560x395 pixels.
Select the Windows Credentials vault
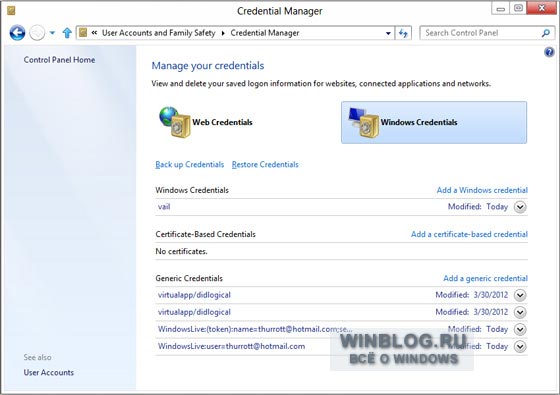pos(434,122)
